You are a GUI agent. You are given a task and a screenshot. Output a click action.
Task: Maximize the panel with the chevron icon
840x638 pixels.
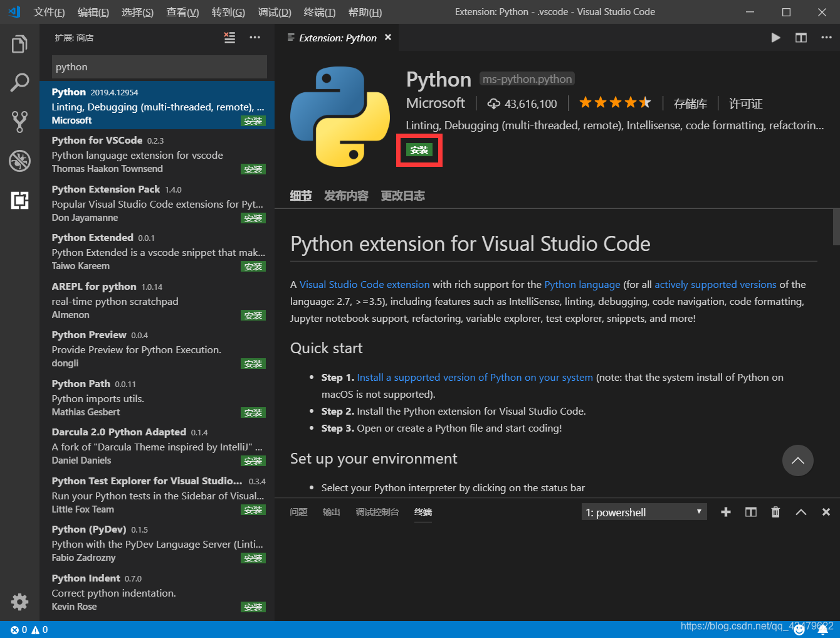(x=801, y=512)
